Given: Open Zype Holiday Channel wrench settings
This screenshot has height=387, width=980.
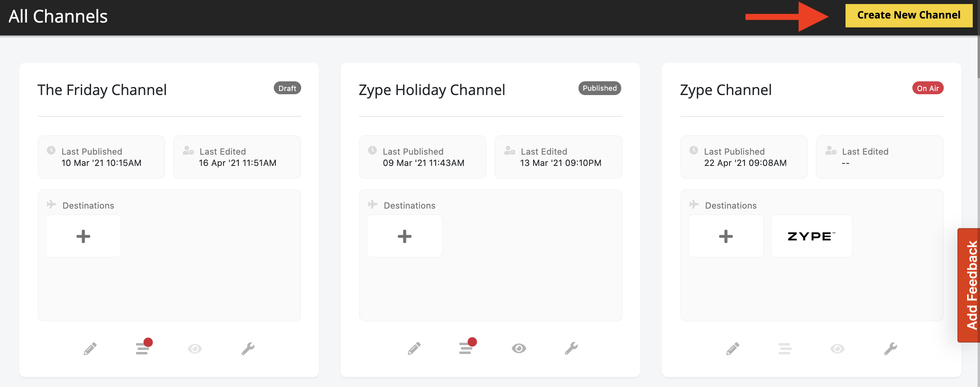Looking at the screenshot, I should pyautogui.click(x=571, y=348).
